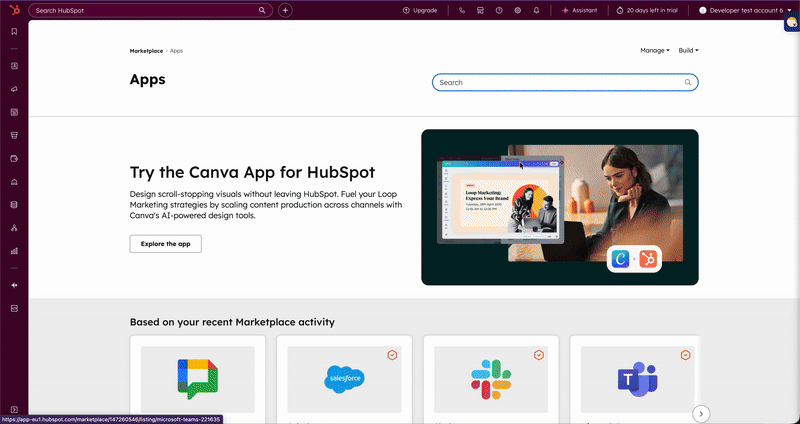
Task: Open the Marketing megaphone sidebar icon
Action: tap(14, 89)
